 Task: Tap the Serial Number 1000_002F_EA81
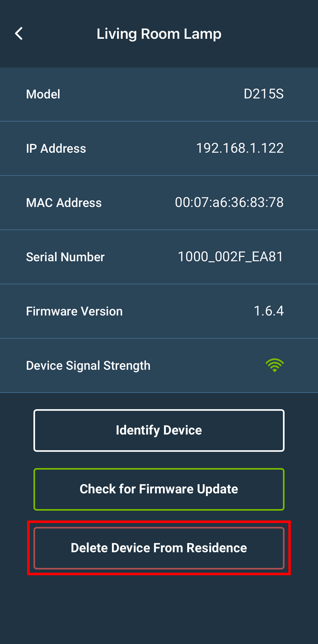pos(231,257)
